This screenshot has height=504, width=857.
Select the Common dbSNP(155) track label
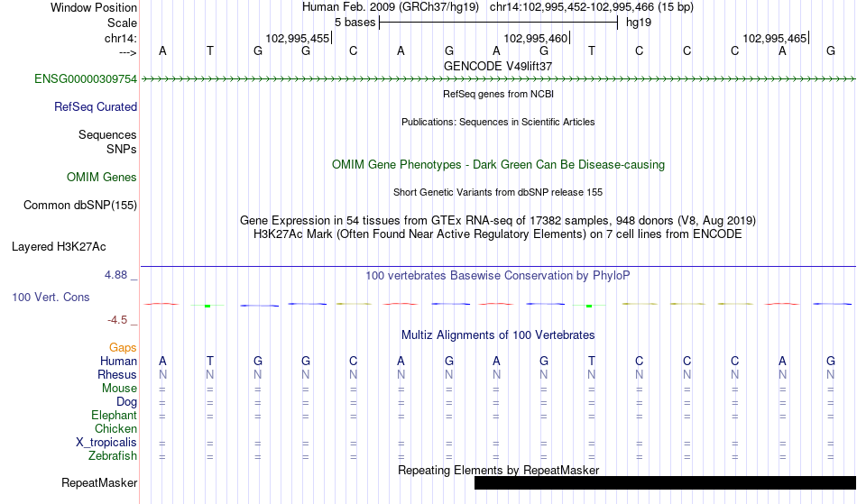[79, 206]
